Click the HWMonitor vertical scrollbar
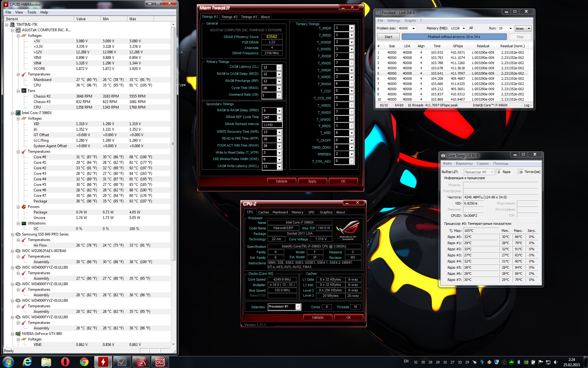Viewport: 588px width, 368px height. click(x=173, y=144)
